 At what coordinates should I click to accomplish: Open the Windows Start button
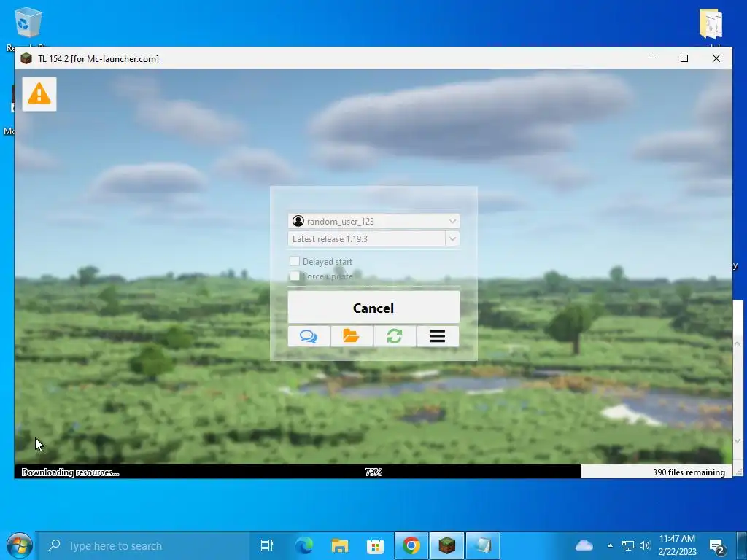point(19,545)
